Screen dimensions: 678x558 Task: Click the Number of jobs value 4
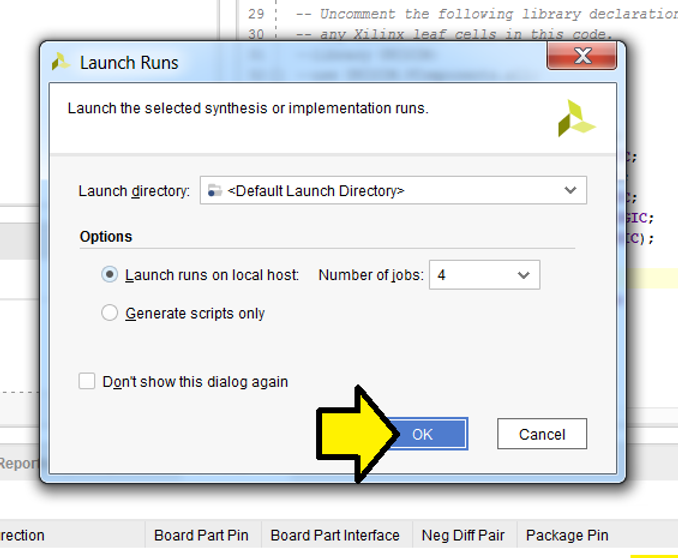[x=441, y=275]
